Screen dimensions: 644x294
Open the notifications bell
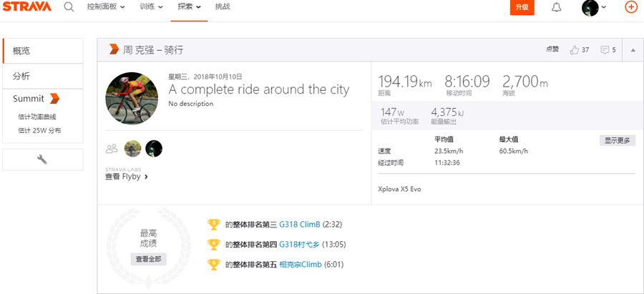coord(556,7)
